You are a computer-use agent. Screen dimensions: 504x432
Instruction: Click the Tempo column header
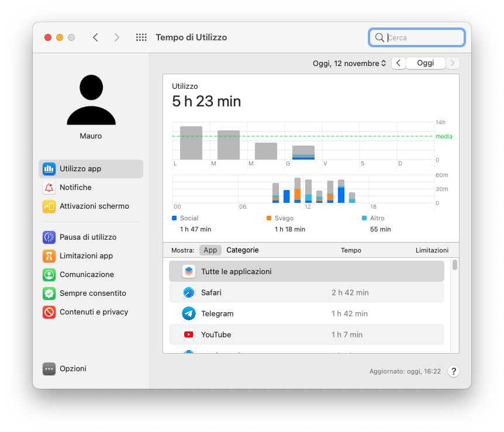click(x=351, y=250)
